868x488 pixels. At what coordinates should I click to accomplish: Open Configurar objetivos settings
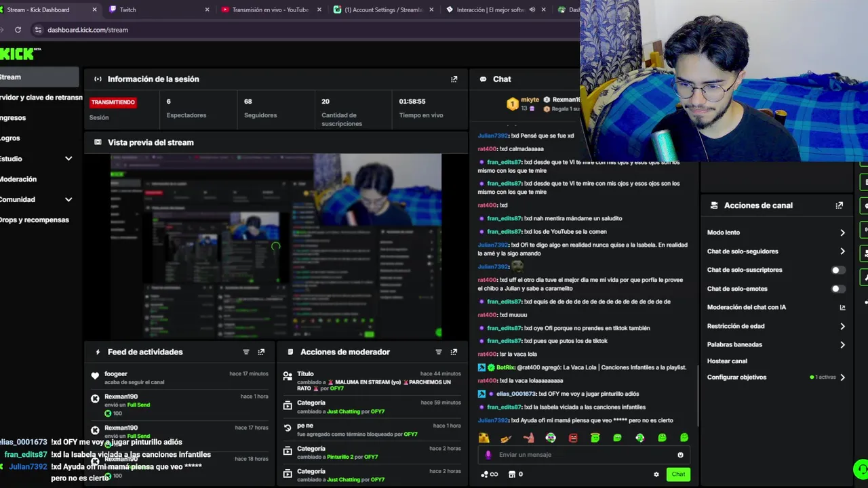click(x=776, y=377)
